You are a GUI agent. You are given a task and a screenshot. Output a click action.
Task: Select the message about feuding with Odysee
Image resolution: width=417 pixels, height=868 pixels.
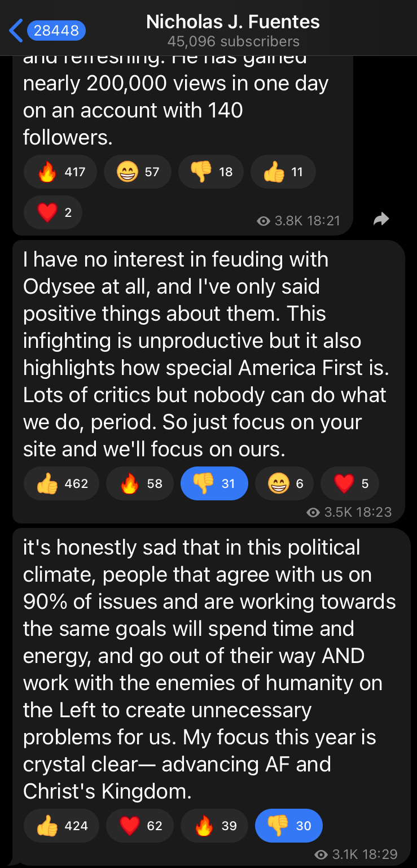tap(208, 381)
